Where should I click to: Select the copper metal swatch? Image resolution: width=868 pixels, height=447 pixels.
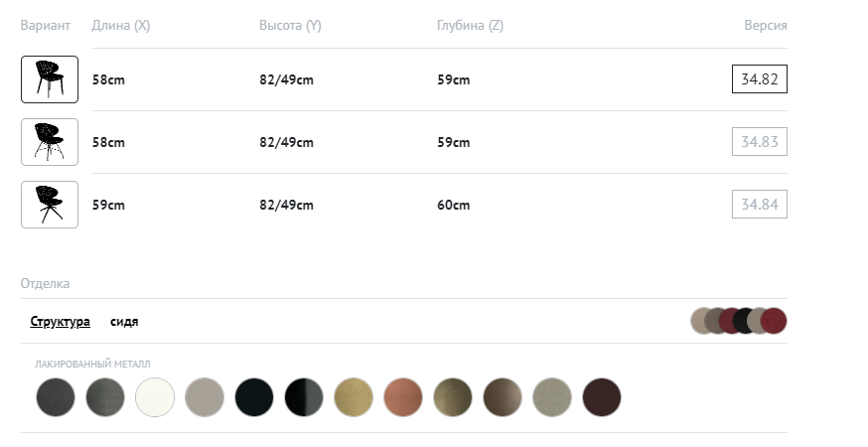point(403,397)
